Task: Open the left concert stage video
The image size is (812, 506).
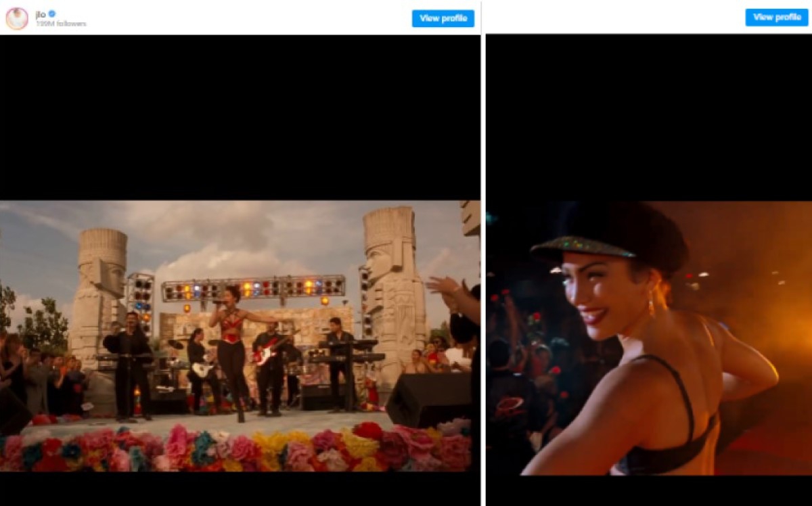Action: pos(240,336)
